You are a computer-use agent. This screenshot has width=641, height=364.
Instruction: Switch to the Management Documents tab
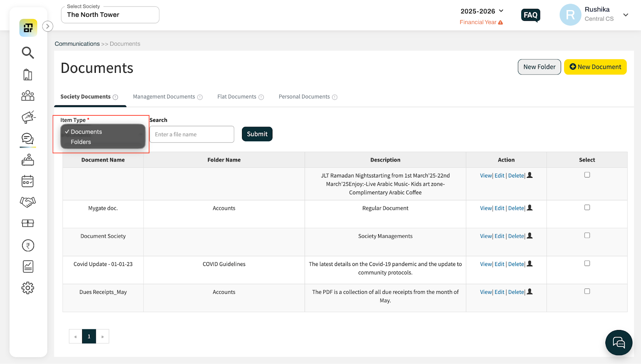click(x=164, y=97)
